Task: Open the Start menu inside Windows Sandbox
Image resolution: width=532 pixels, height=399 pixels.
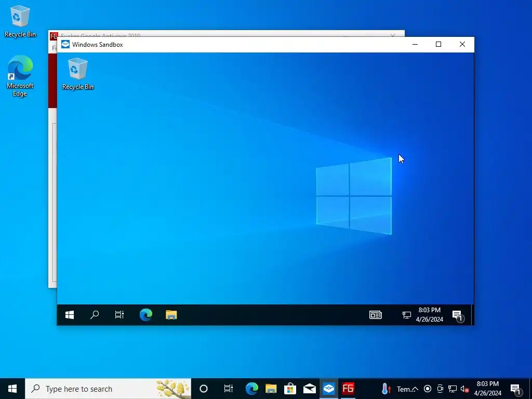Action: pos(70,315)
